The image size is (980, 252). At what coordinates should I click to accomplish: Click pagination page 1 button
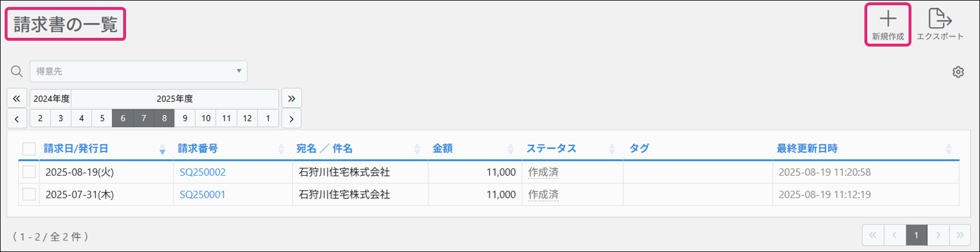[916, 235]
